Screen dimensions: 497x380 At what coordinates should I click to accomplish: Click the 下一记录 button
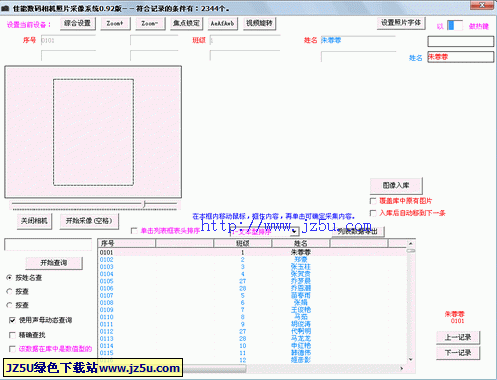458,353
